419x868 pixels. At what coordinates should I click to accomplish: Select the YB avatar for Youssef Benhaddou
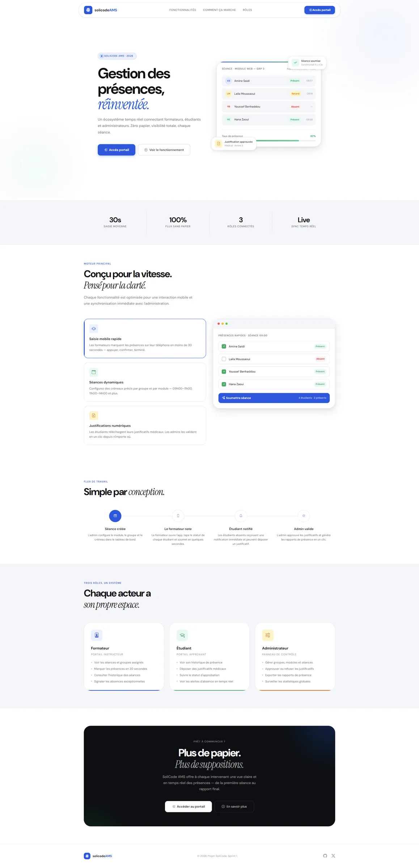tap(228, 107)
